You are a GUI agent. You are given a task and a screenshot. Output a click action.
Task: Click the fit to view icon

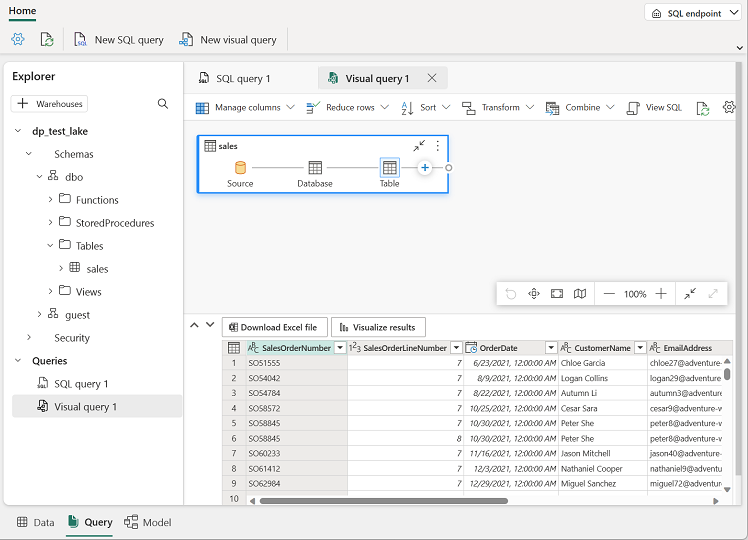557,293
